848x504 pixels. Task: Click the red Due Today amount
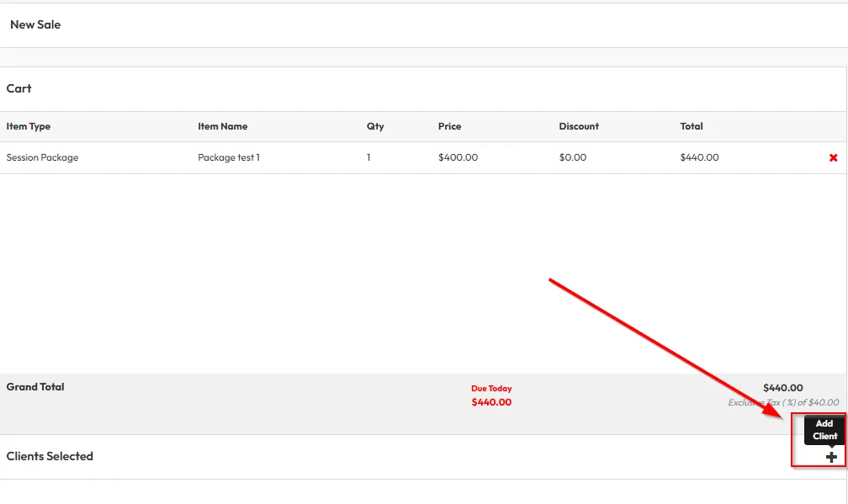pyautogui.click(x=491, y=402)
